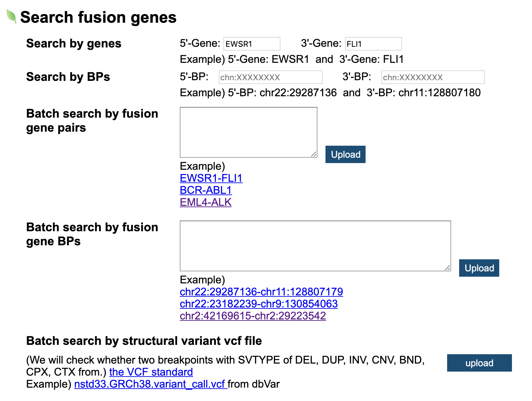Click the 5'-Gene input field
Screen dimensions: 532x401
[252, 44]
